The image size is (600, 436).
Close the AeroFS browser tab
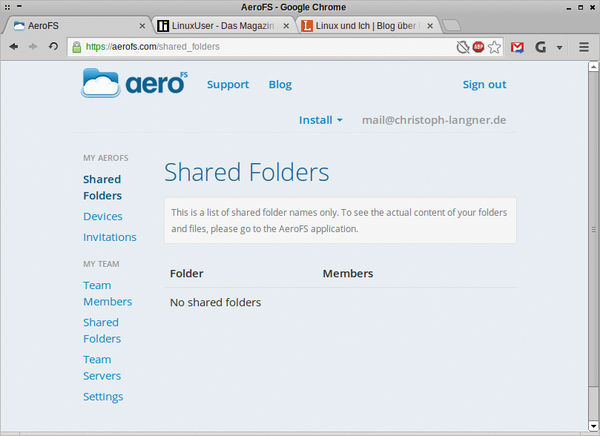(142, 25)
